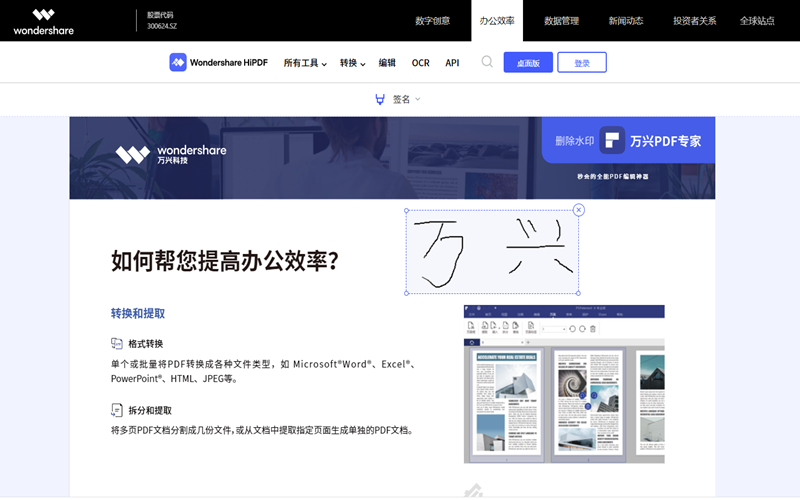Click the 万兴科技 wondershare logo in the banner
Screen dimensions: 800x500
170,155
